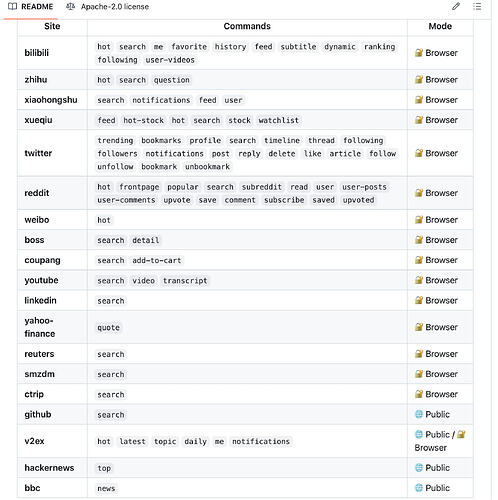Click the lock icon in xiaohongshu row

pos(419,100)
